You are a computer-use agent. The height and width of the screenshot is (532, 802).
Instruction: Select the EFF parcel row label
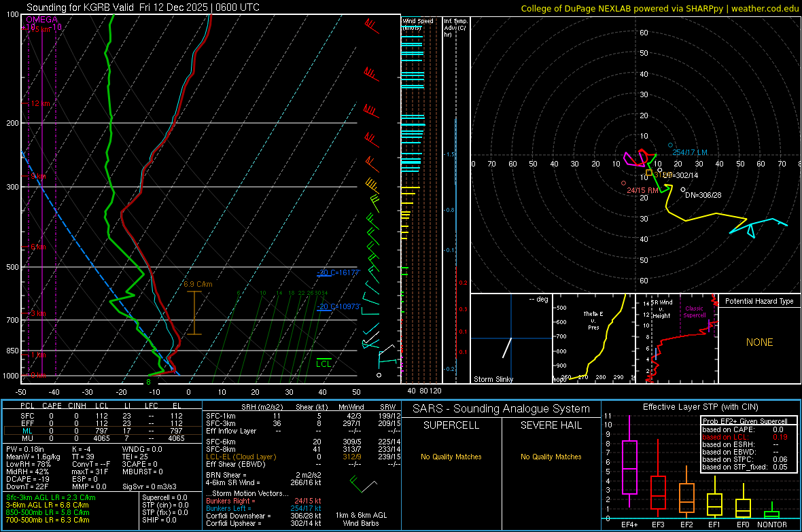pyautogui.click(x=27, y=423)
